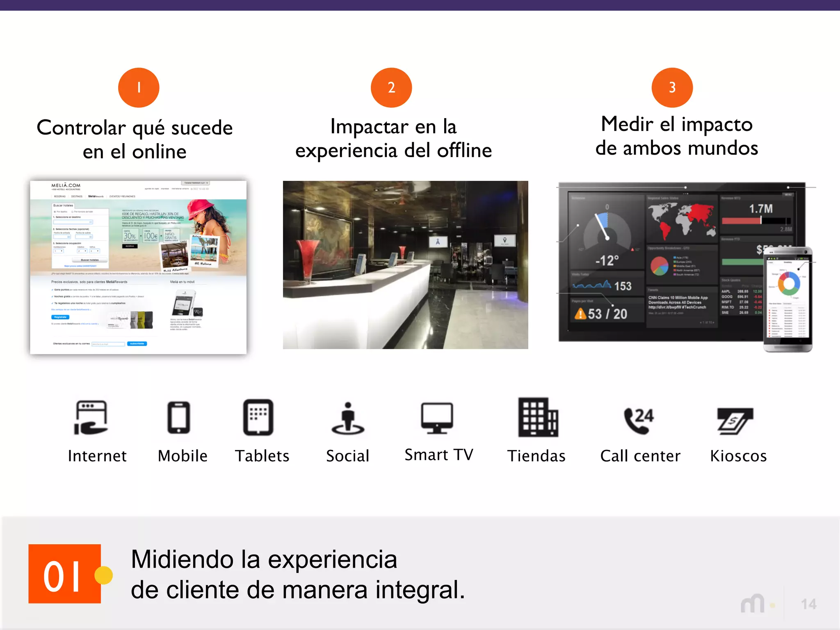The image size is (840, 630).
Task: Select the Kioscos money icon
Action: tap(735, 421)
